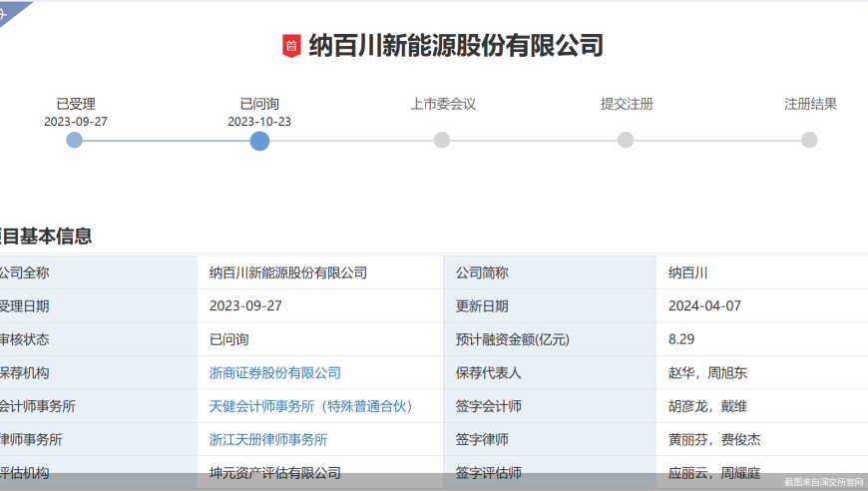Click the red 首 badge icon
This screenshot has height=491, width=868.
291,46
